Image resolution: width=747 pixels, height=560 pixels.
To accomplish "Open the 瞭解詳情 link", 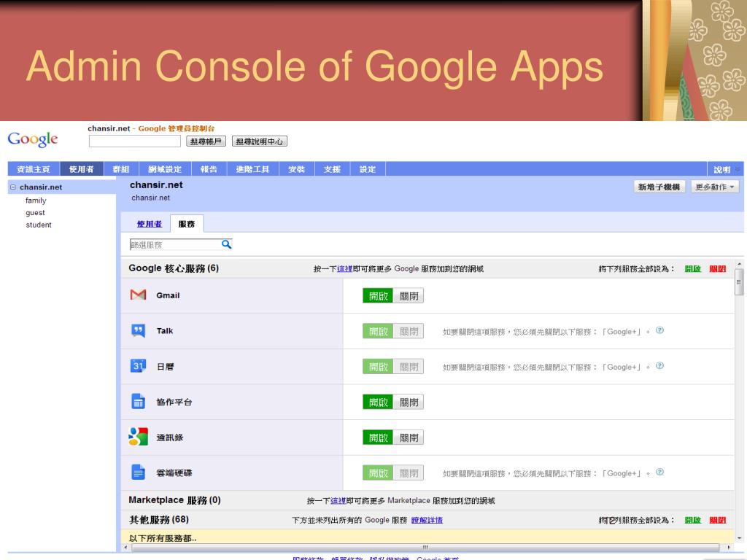I will tap(427, 520).
